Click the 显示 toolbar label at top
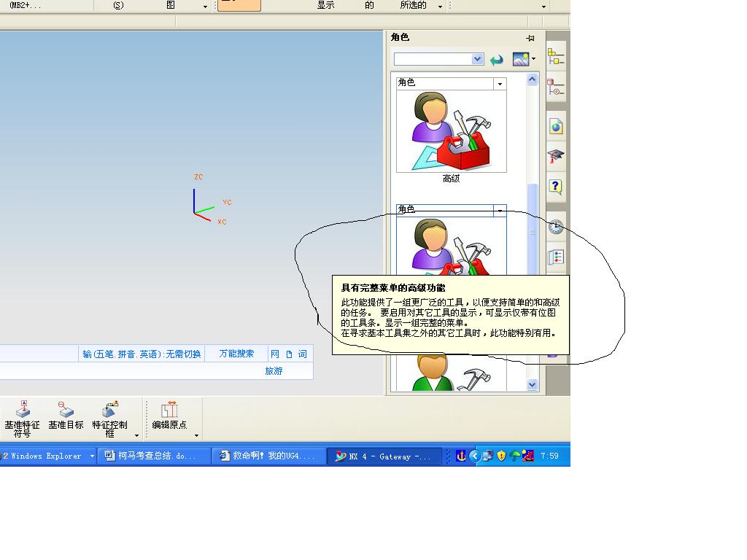This screenshot has width=747, height=560. (x=326, y=5)
